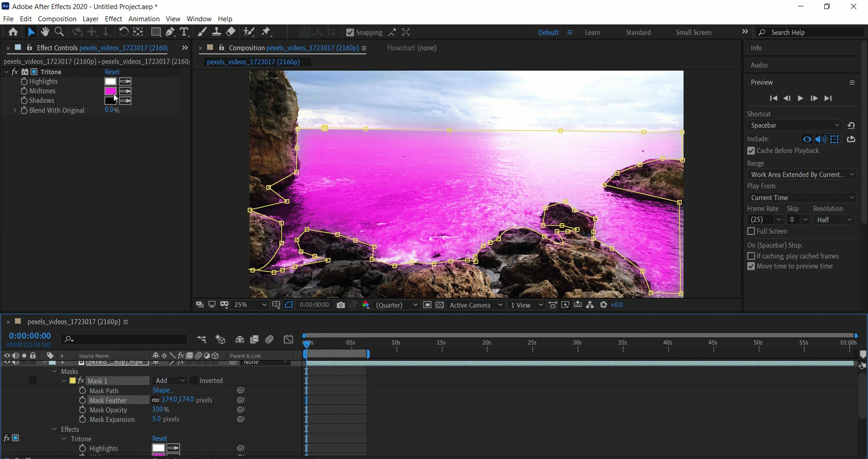The image size is (868, 459).
Task: Select the Roto Brush tool
Action: point(249,32)
